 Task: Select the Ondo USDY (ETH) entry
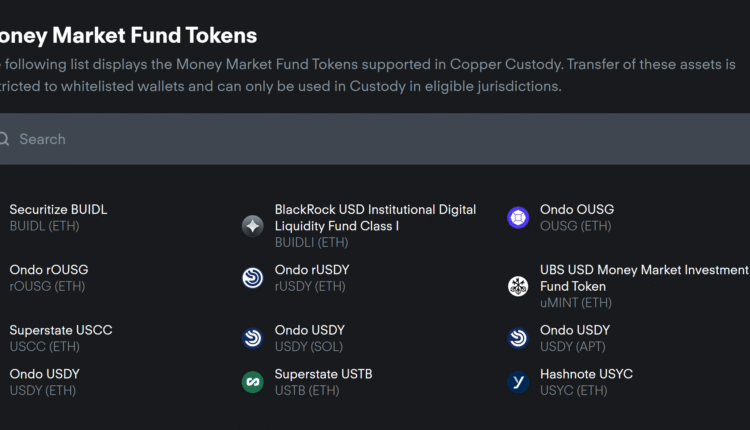pyautogui.click(x=45, y=374)
